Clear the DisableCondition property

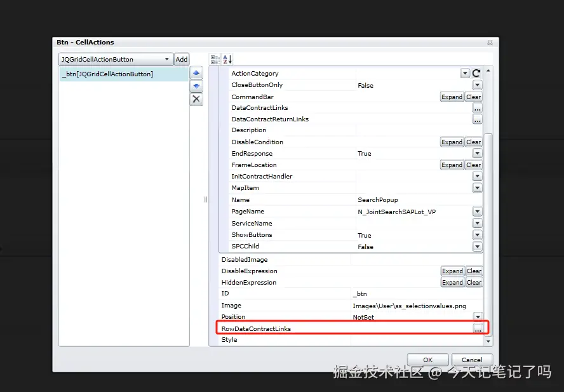pos(473,142)
